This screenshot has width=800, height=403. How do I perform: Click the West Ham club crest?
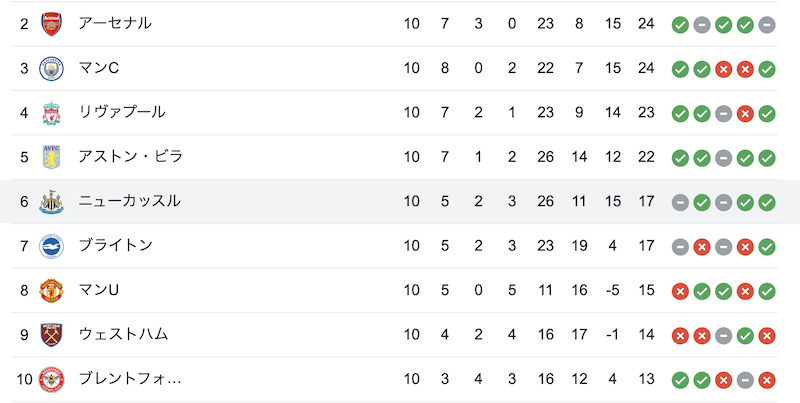point(51,335)
